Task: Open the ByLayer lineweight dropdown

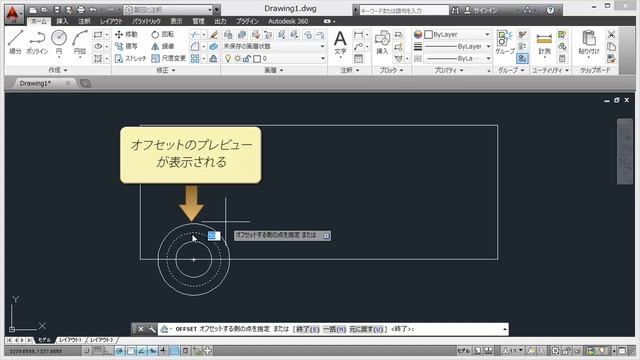Action: (457, 47)
